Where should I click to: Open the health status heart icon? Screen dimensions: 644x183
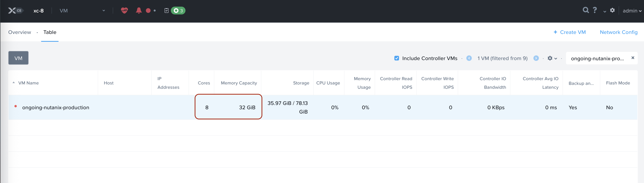click(x=124, y=11)
